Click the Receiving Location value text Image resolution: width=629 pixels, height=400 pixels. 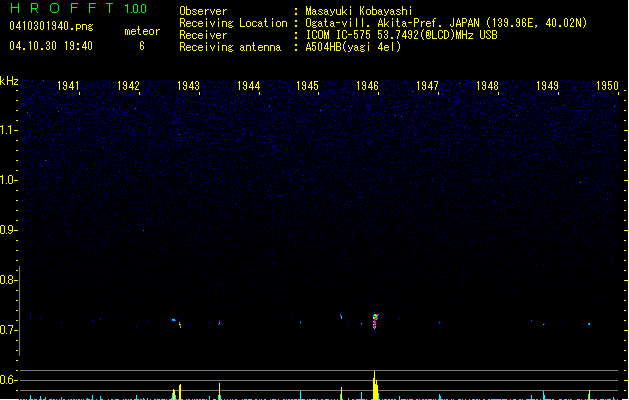click(x=446, y=23)
